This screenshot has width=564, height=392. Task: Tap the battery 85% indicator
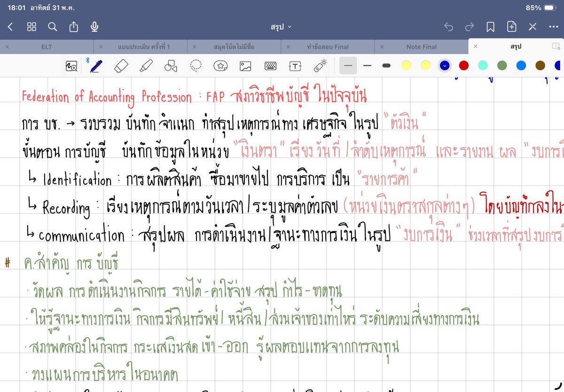pos(541,8)
